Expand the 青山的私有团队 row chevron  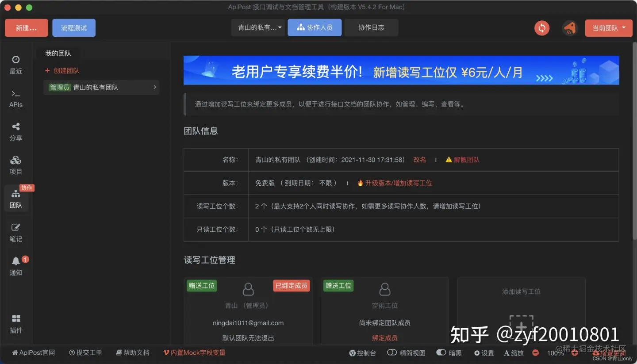[154, 87]
